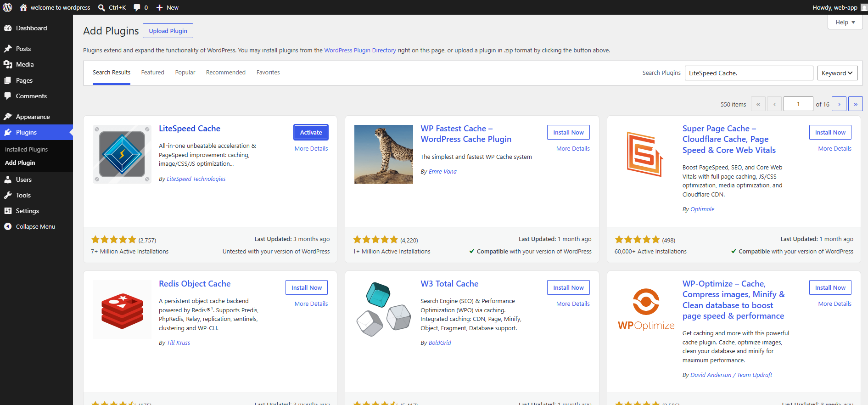Install WP Fastest Cache now

pos(568,132)
